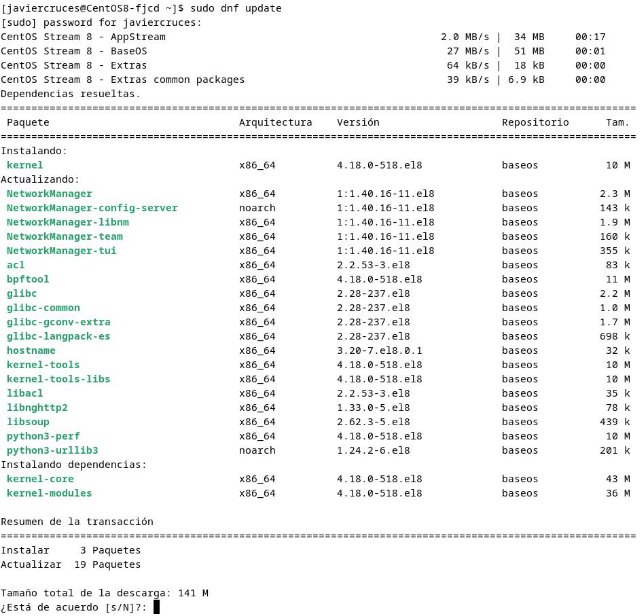Click version '3.20-7.el8.0.1' of hostname
643x616 pixels.
[379, 351]
